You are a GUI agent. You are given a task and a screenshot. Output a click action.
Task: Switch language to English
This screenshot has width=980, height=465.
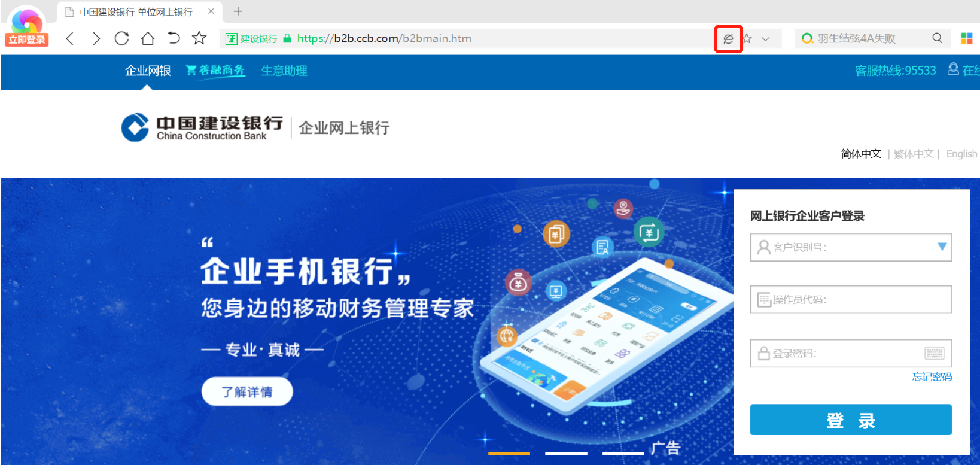click(961, 154)
